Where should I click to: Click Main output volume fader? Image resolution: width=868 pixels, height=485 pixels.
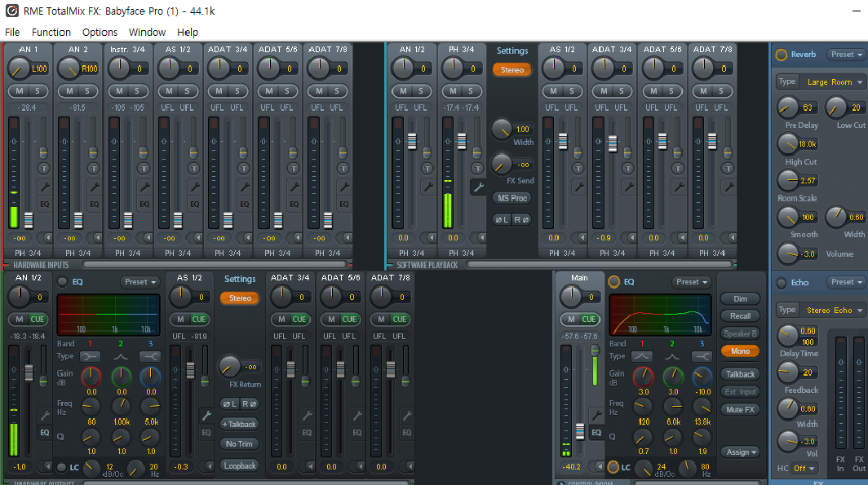pos(579,431)
